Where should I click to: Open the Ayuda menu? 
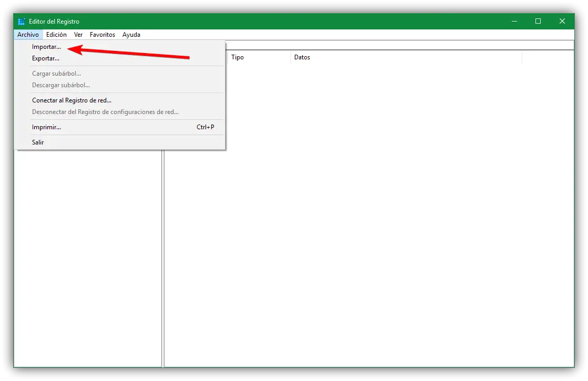point(131,35)
